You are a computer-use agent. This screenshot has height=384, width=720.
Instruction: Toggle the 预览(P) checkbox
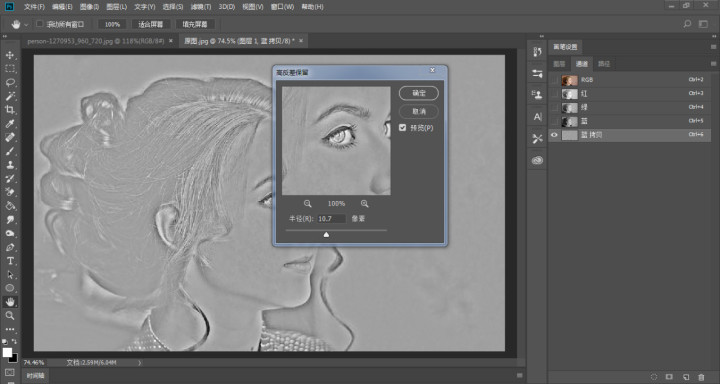point(403,128)
